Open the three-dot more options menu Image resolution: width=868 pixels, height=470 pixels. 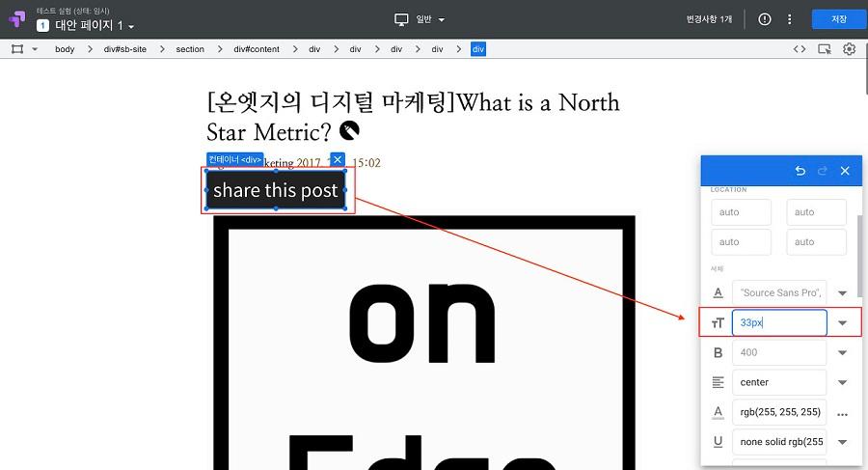[x=789, y=19]
